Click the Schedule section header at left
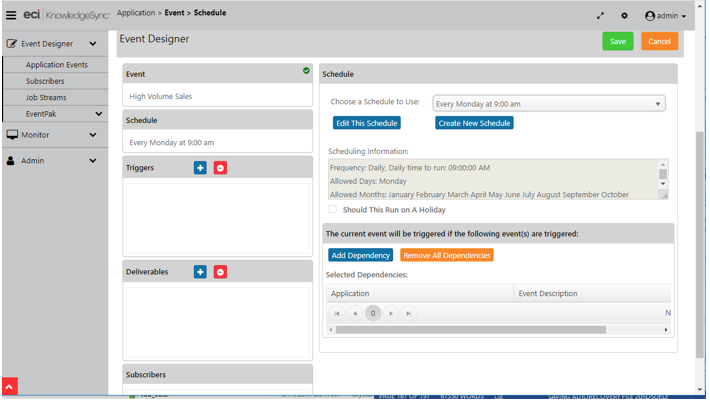 click(217, 120)
